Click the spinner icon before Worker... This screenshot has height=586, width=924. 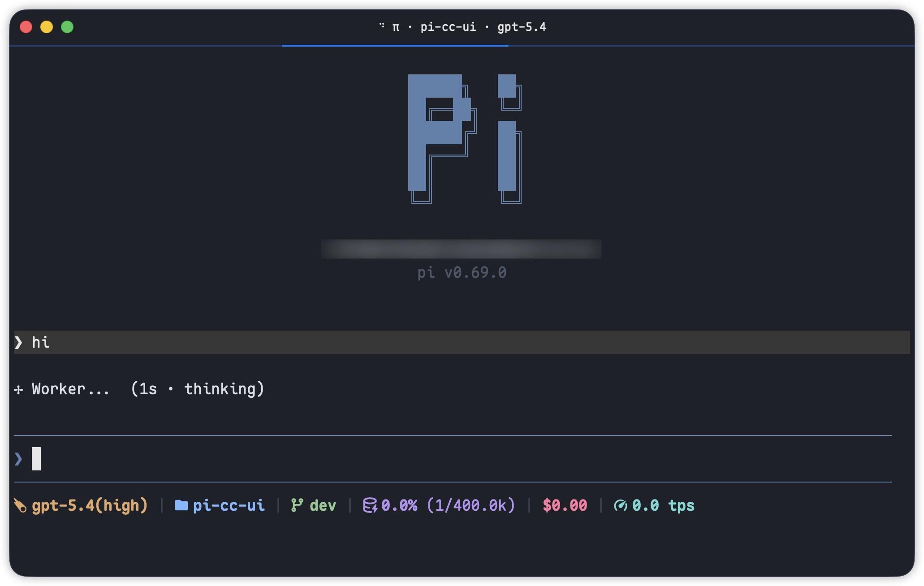[x=18, y=390]
